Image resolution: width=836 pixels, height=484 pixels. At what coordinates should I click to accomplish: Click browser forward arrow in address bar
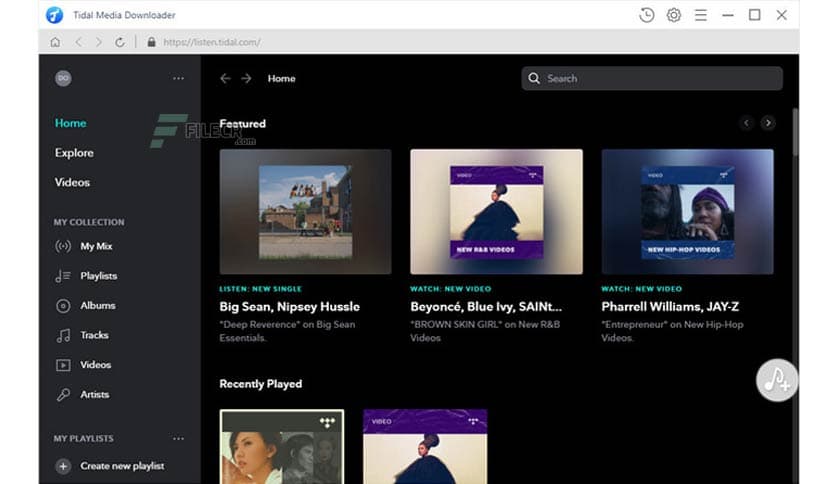pyautogui.click(x=99, y=42)
